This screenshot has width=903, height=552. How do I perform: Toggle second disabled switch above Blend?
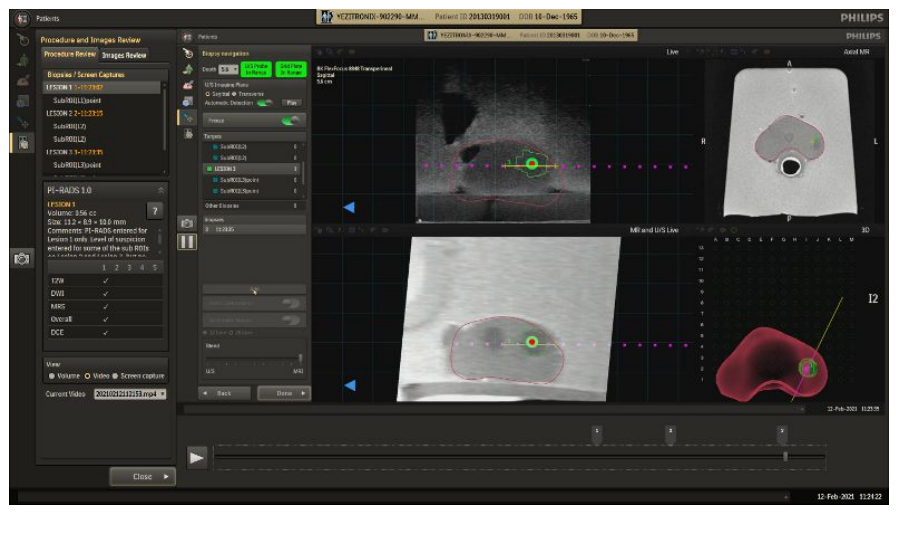coord(291,320)
